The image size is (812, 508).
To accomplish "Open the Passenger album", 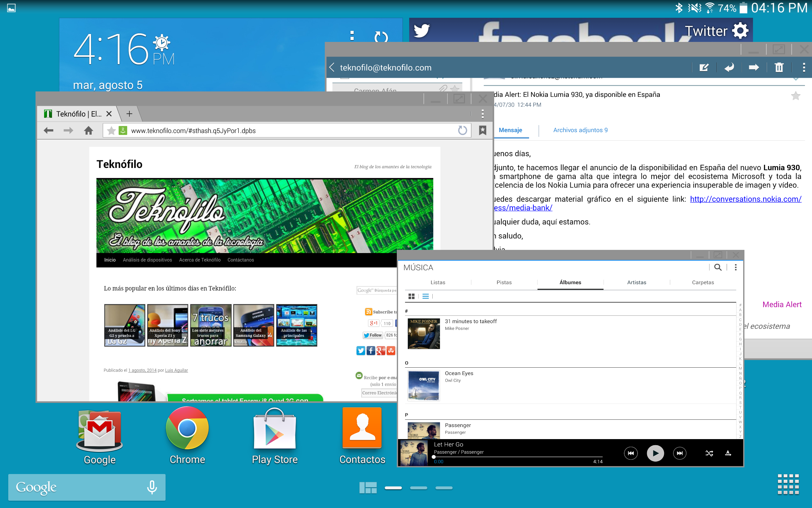I will click(570, 429).
